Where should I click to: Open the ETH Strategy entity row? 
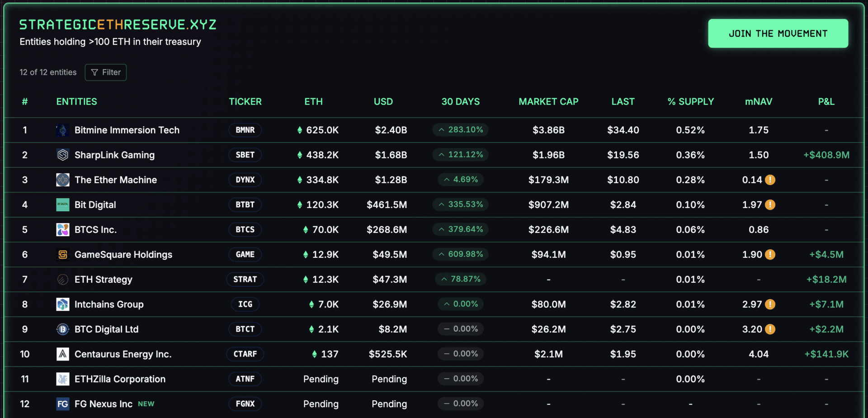[434, 280]
